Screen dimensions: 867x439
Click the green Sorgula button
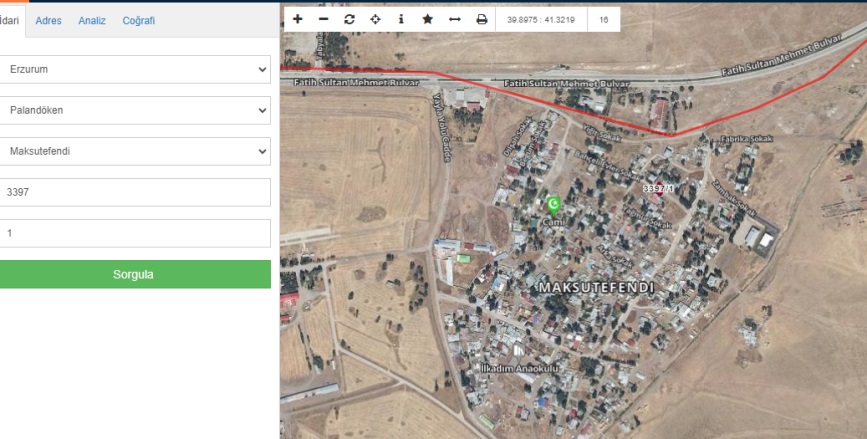[135, 274]
